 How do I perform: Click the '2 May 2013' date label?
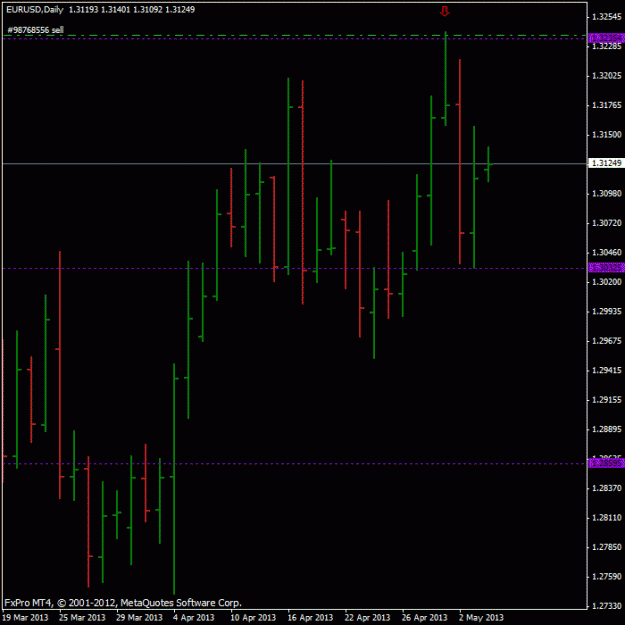point(482,618)
